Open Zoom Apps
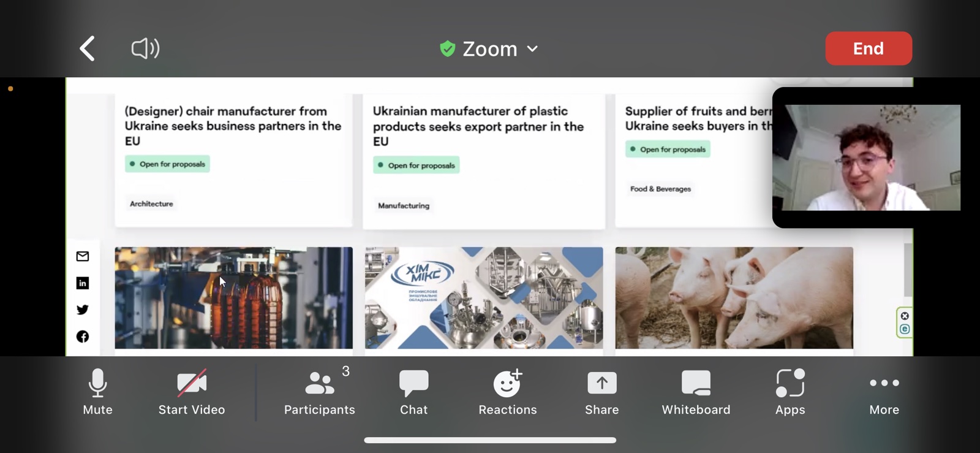This screenshot has width=980, height=453. tap(790, 392)
